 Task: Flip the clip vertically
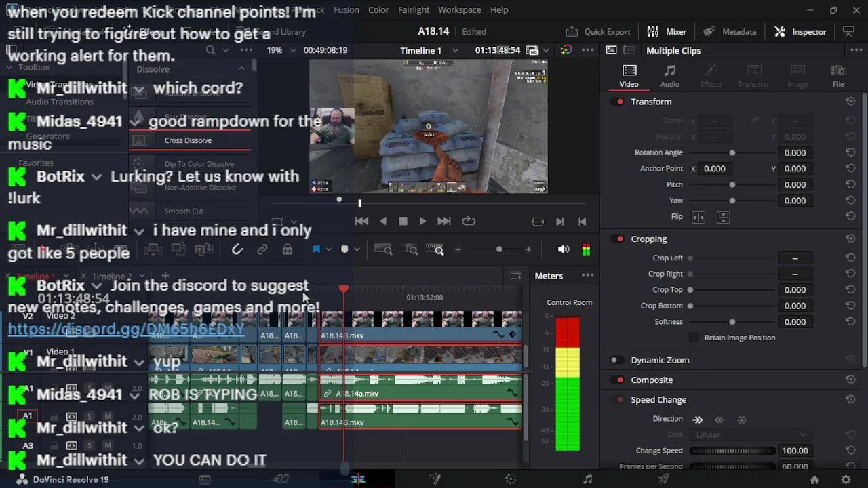coord(723,218)
